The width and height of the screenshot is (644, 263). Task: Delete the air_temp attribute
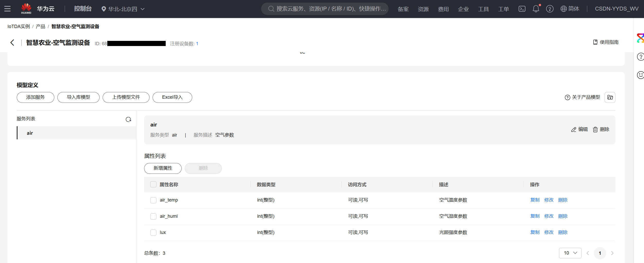[563, 200]
